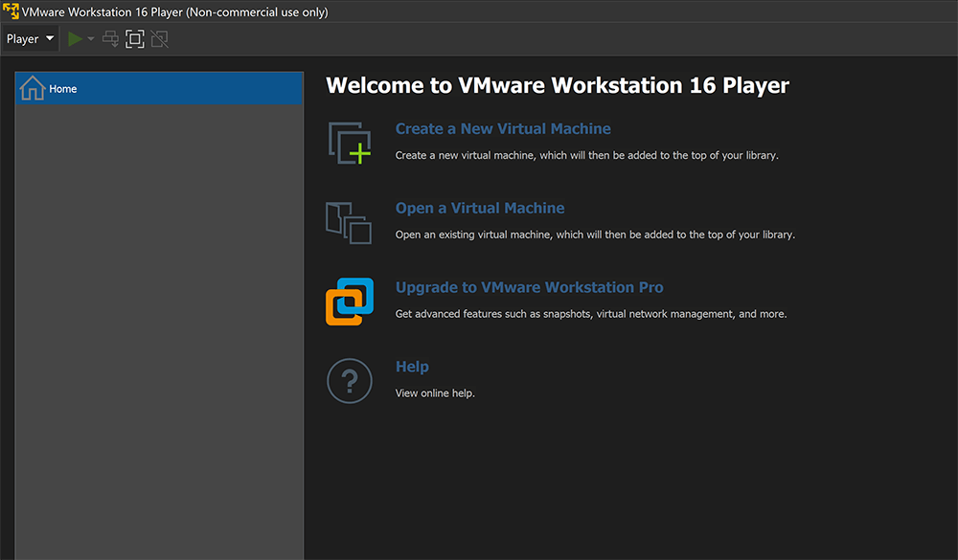The height and width of the screenshot is (560, 958).
Task: Click the orange-blue Workstation Pro icon
Action: coord(349,302)
